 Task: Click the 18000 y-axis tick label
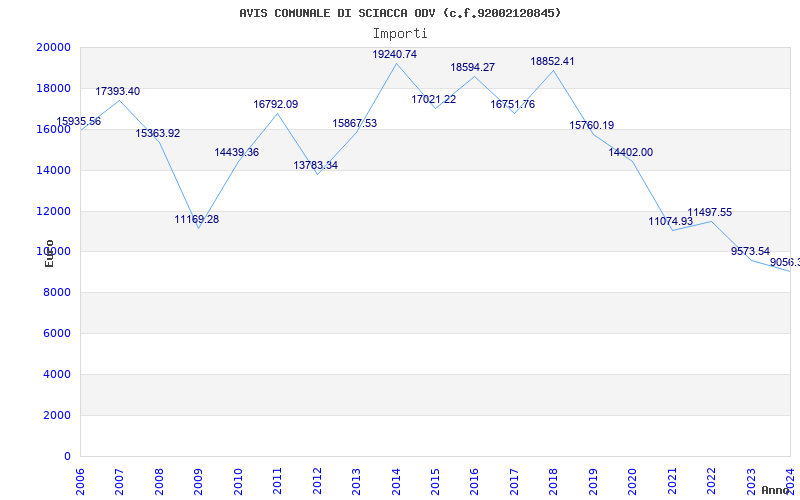[x=53, y=88]
